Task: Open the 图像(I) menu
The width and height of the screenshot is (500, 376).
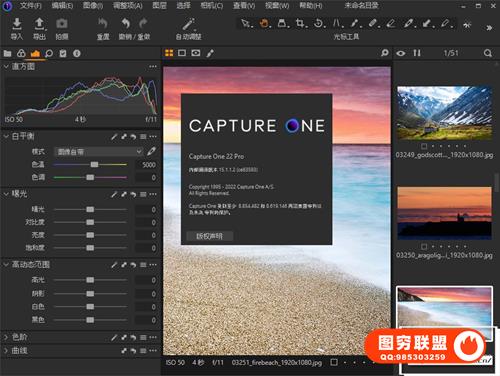Action: 93,5
